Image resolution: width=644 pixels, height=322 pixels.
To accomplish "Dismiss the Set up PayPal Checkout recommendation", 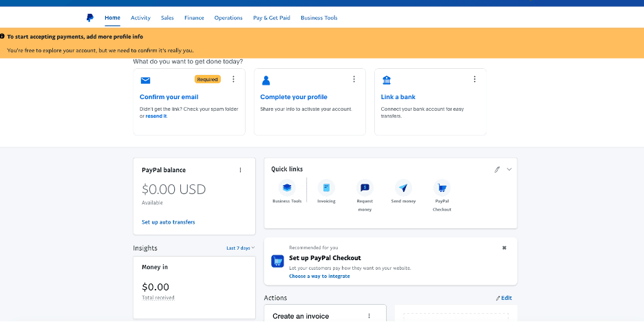I will 504,248.
